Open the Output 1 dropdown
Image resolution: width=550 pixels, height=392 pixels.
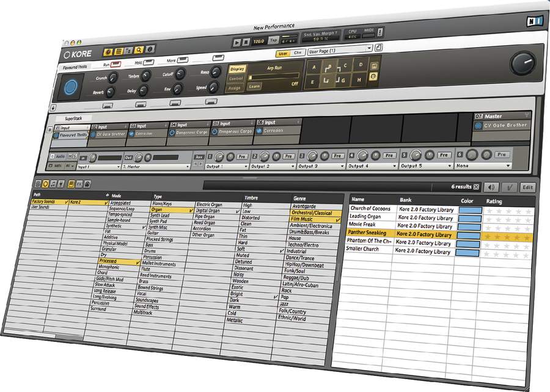click(227, 167)
